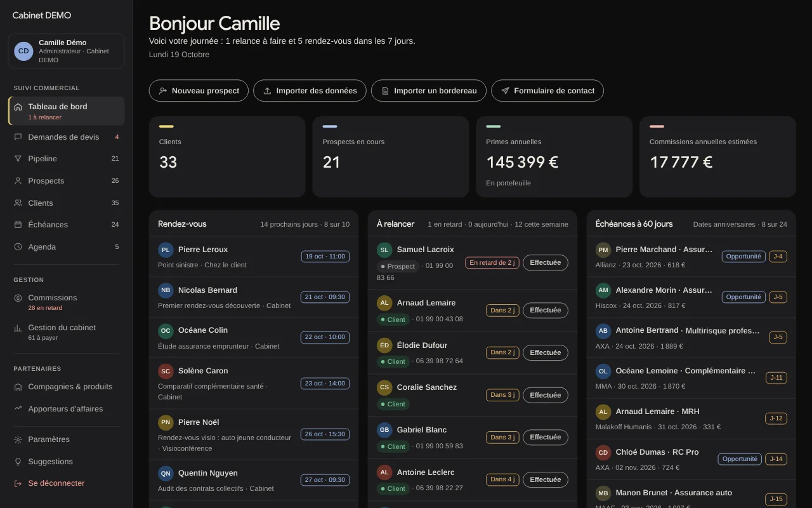The image size is (812, 508).
Task: Mark Coralie Sanchez follow-up as Effectuée
Action: pyautogui.click(x=546, y=395)
